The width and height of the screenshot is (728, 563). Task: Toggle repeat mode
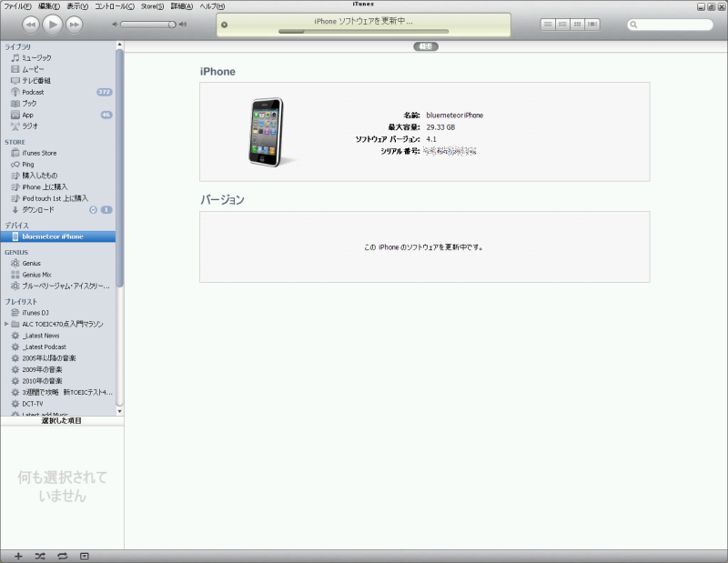coord(62,556)
